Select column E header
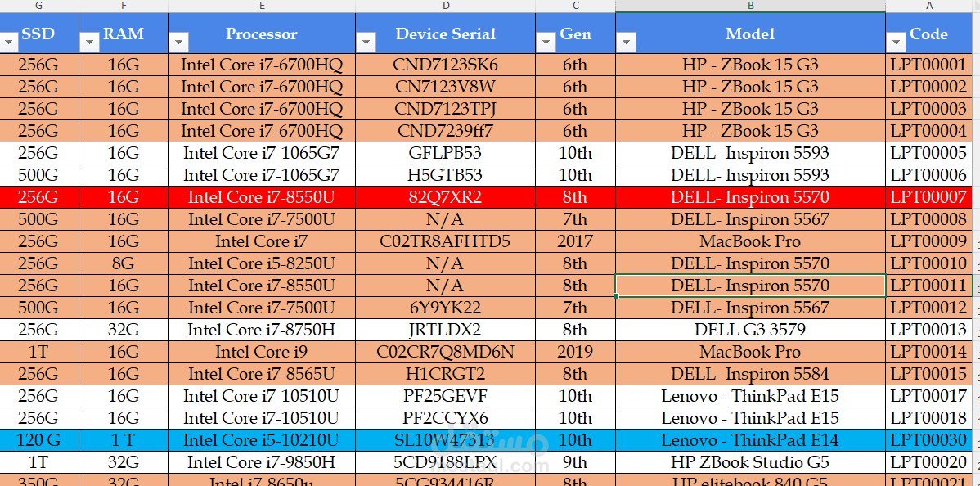 coord(262,6)
